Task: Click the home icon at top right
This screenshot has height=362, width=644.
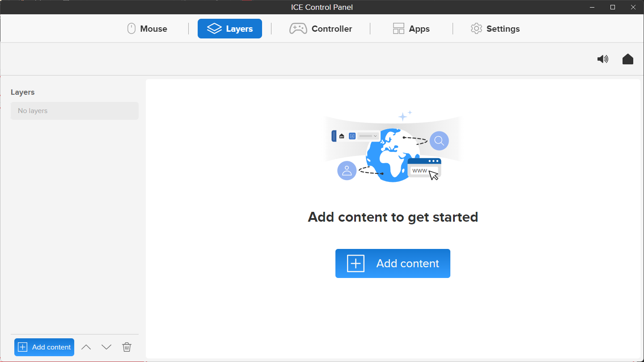Action: click(628, 59)
